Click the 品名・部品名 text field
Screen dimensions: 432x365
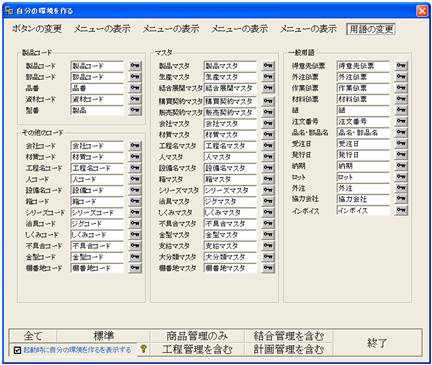pyautogui.click(x=363, y=132)
